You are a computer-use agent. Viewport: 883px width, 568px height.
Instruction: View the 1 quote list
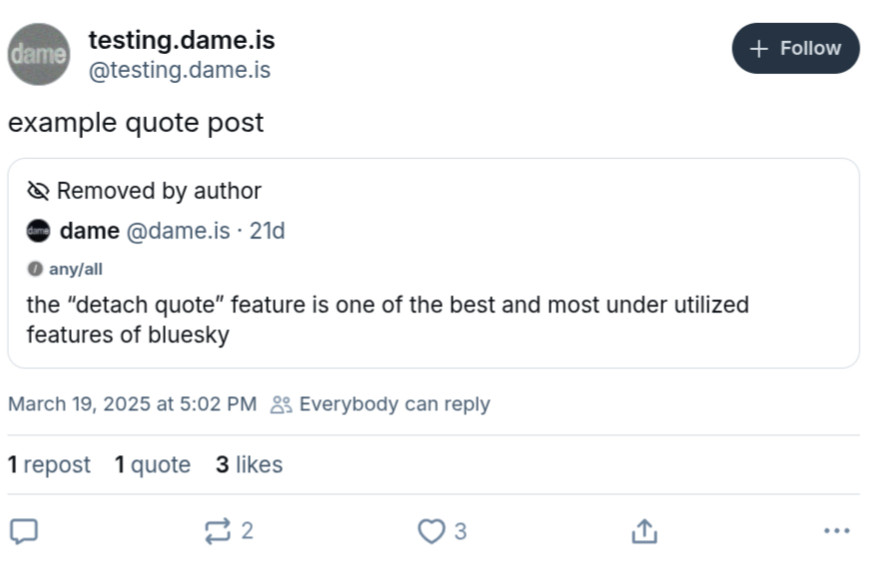pos(152,465)
